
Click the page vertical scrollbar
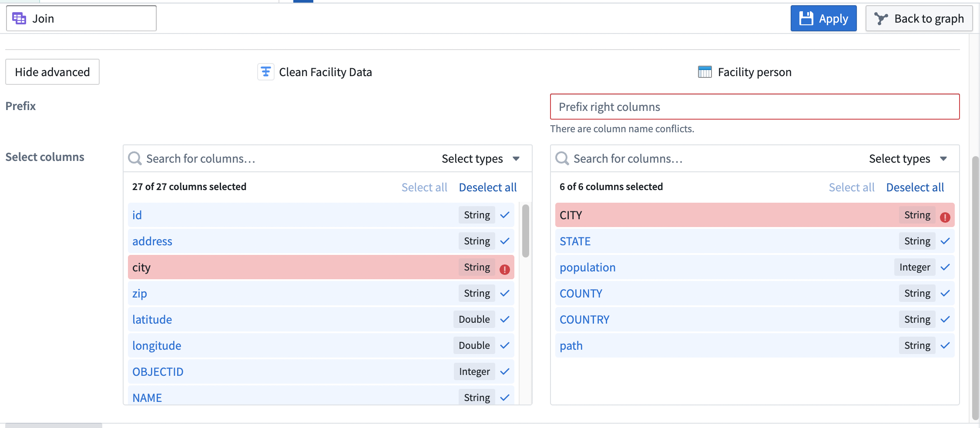coord(976,287)
